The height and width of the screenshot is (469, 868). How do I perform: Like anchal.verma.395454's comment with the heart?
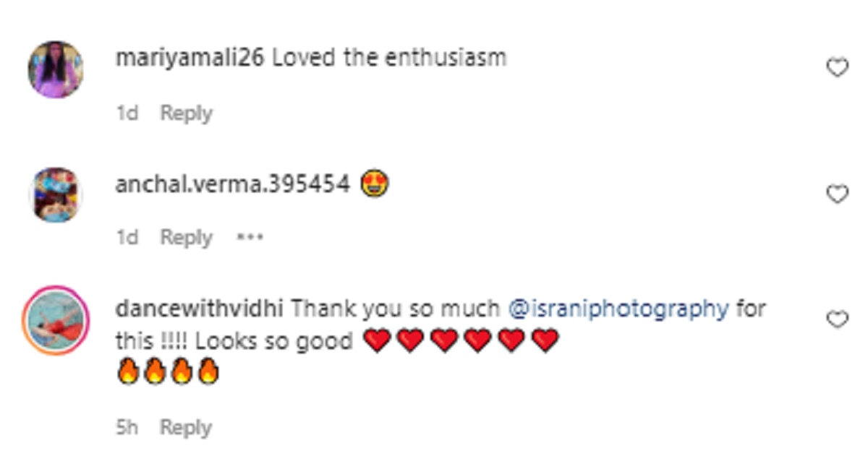tap(837, 194)
